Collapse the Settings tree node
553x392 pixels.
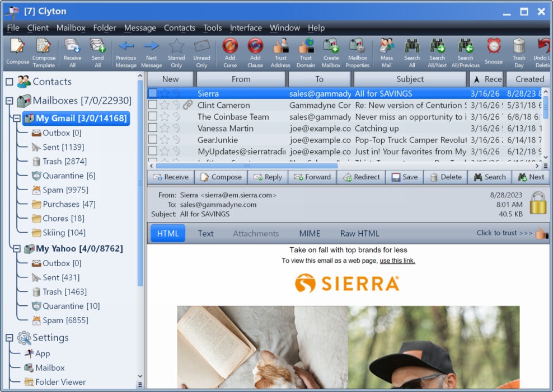(x=10, y=338)
